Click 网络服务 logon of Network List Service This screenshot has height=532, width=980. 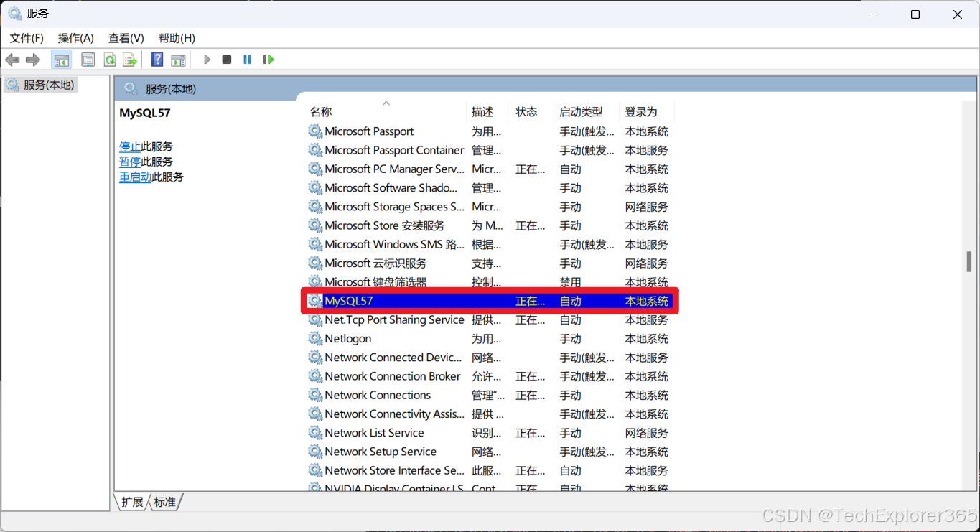(x=646, y=433)
